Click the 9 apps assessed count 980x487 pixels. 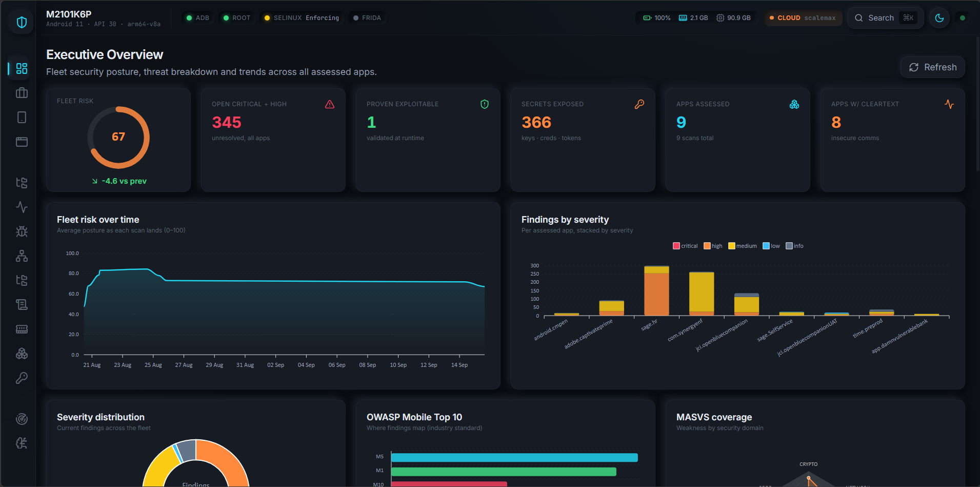click(681, 123)
